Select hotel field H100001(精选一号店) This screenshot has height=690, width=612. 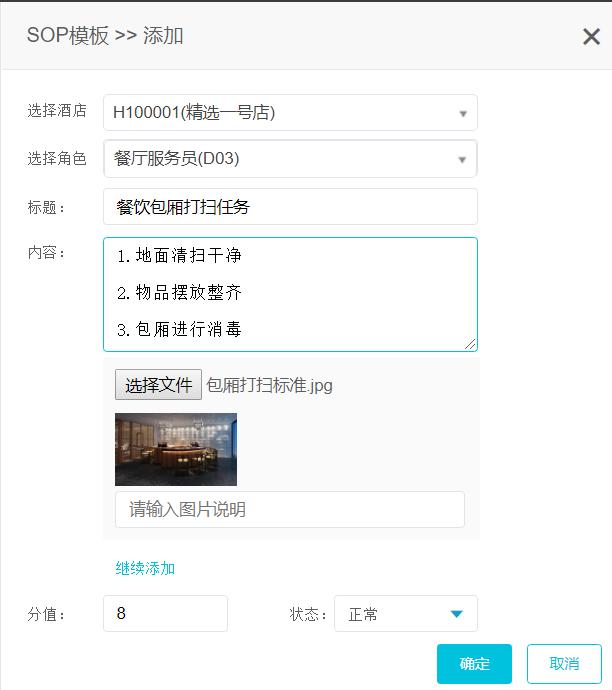pyautogui.click(x=290, y=113)
